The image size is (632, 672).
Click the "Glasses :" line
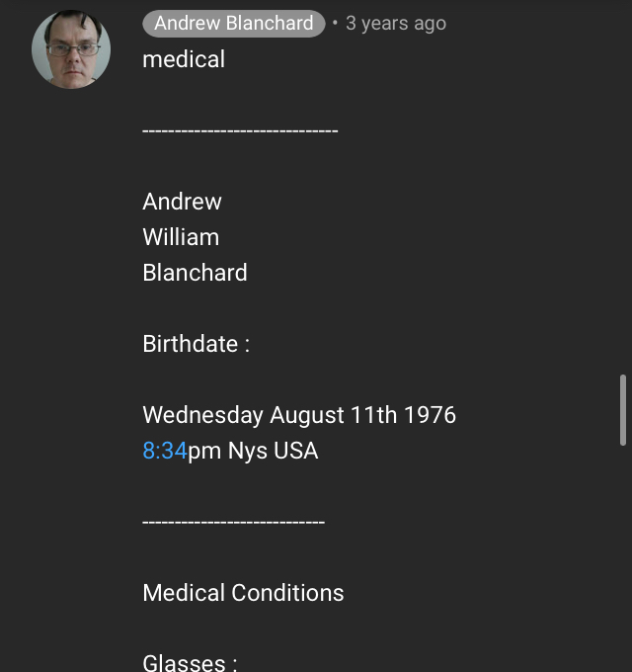click(x=190, y=662)
